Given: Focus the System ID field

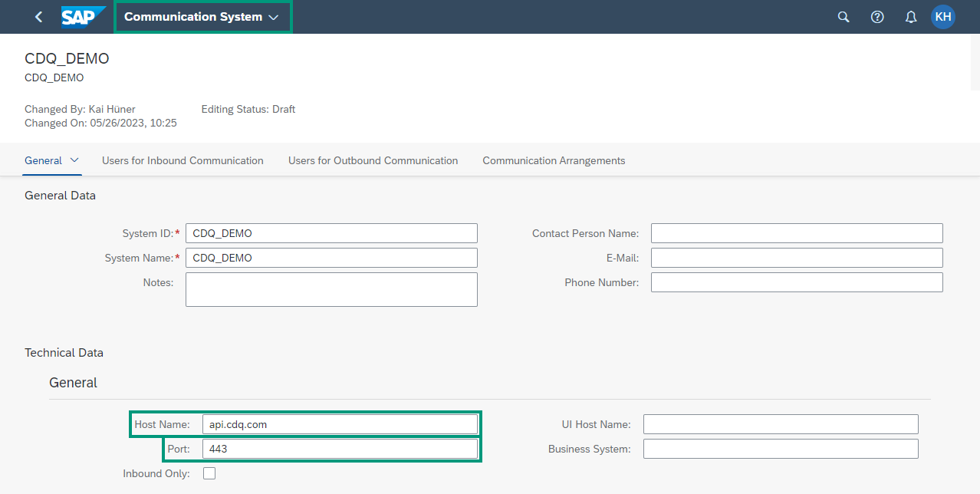Looking at the screenshot, I should (x=331, y=232).
